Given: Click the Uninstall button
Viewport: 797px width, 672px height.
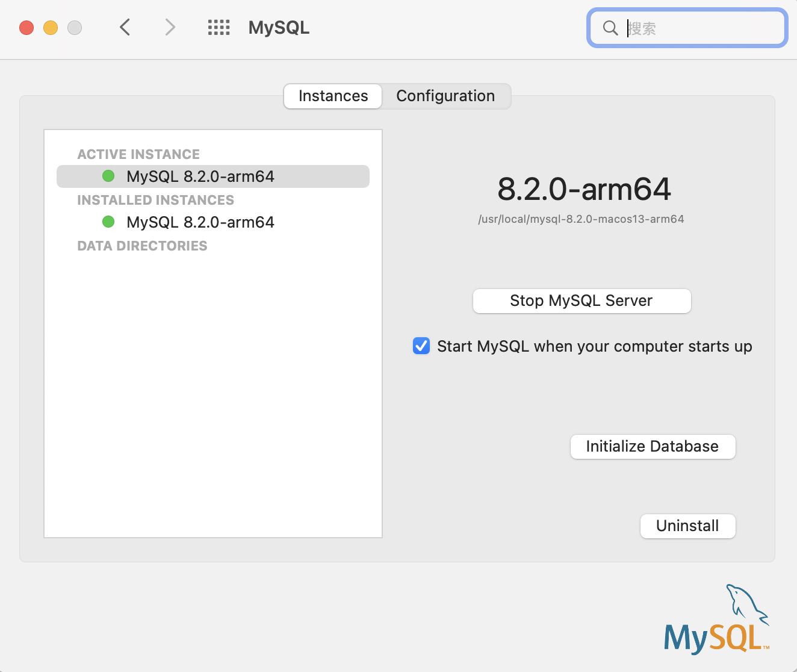Looking at the screenshot, I should [x=687, y=526].
